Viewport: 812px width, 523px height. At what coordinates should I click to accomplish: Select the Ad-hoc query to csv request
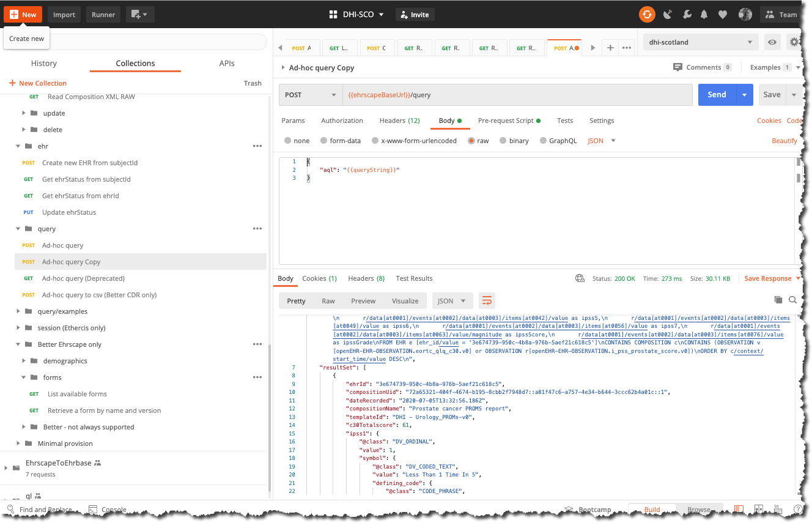pyautogui.click(x=100, y=295)
